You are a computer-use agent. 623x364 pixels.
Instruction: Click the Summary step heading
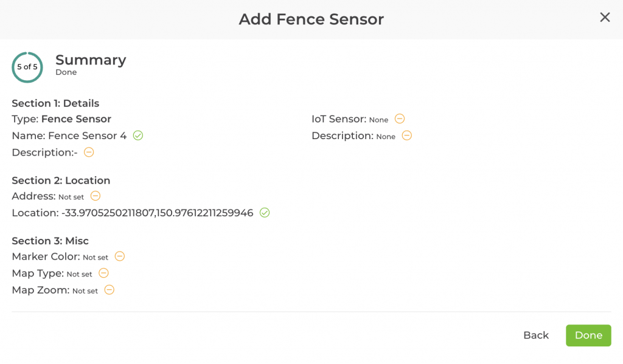[x=91, y=60]
